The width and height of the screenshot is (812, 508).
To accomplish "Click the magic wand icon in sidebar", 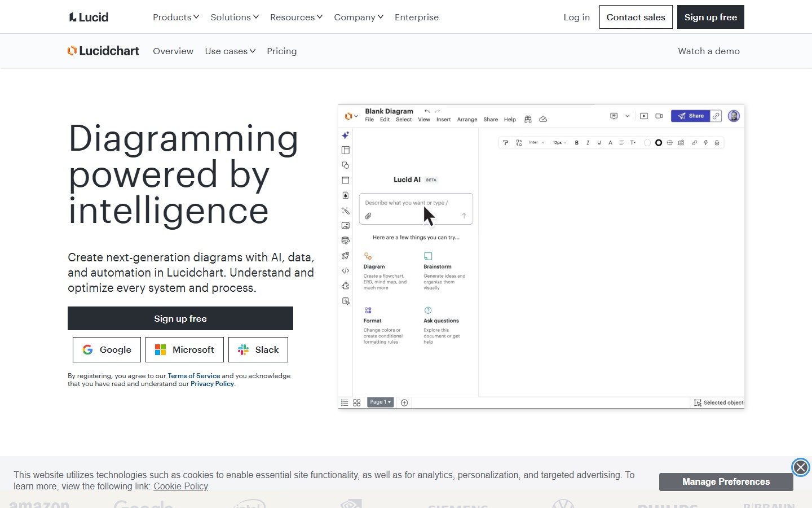I will point(346,211).
